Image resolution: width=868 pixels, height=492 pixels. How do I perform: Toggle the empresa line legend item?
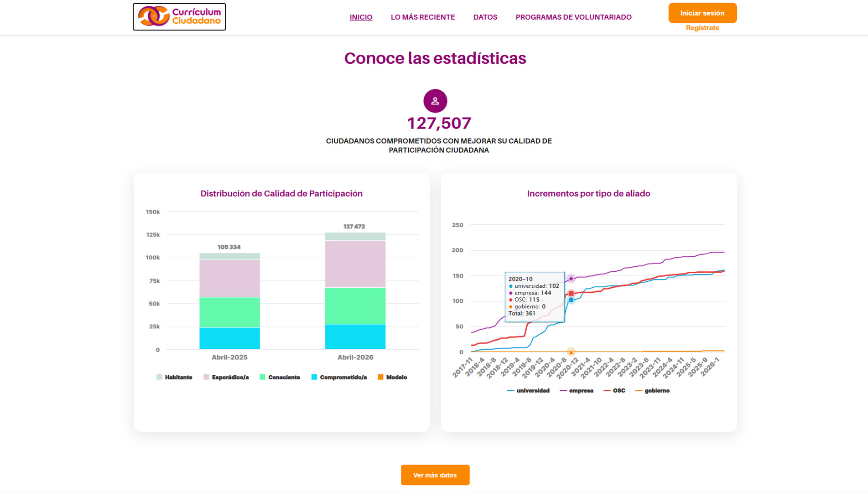[x=577, y=391]
